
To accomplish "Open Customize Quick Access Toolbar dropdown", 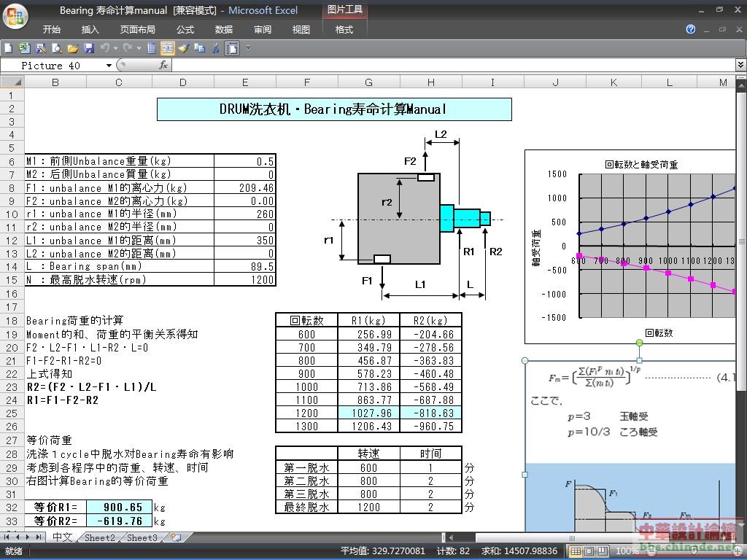I will click(x=248, y=47).
